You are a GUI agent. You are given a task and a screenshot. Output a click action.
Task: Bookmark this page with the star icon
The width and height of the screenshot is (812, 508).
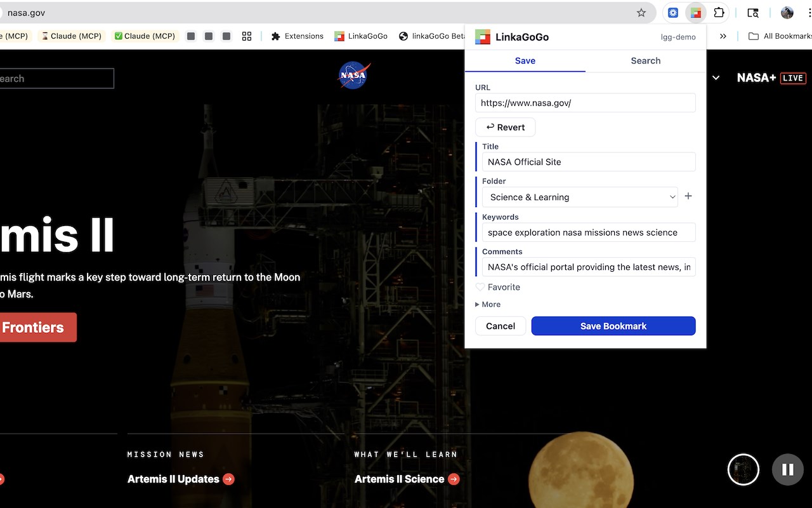click(x=641, y=13)
